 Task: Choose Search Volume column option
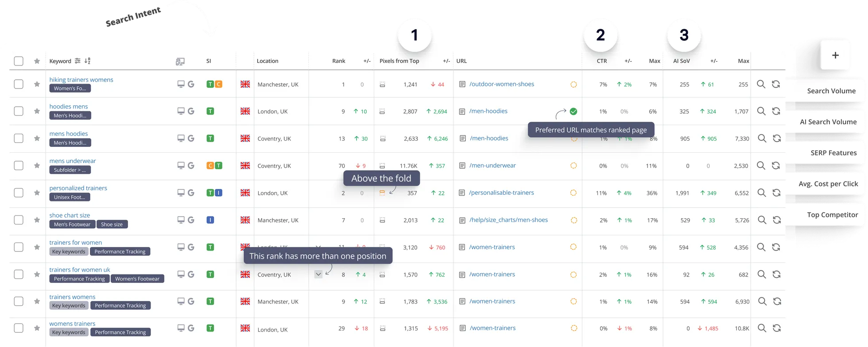[x=831, y=91]
